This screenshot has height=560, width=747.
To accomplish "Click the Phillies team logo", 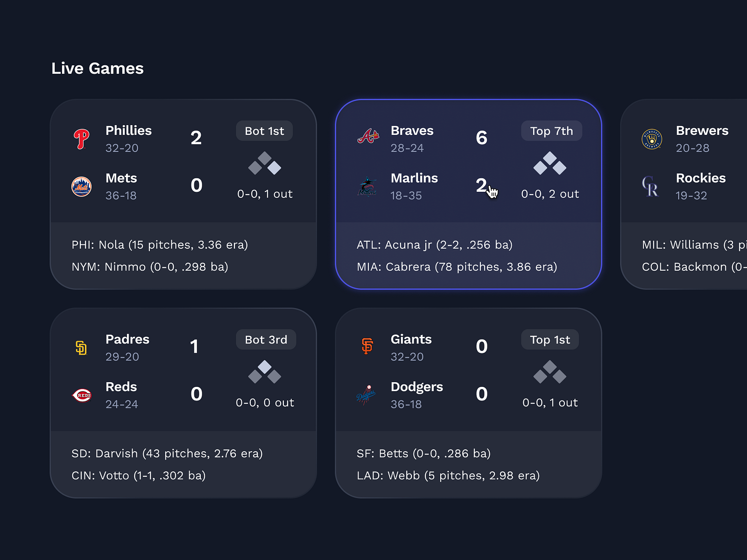I will [81, 137].
